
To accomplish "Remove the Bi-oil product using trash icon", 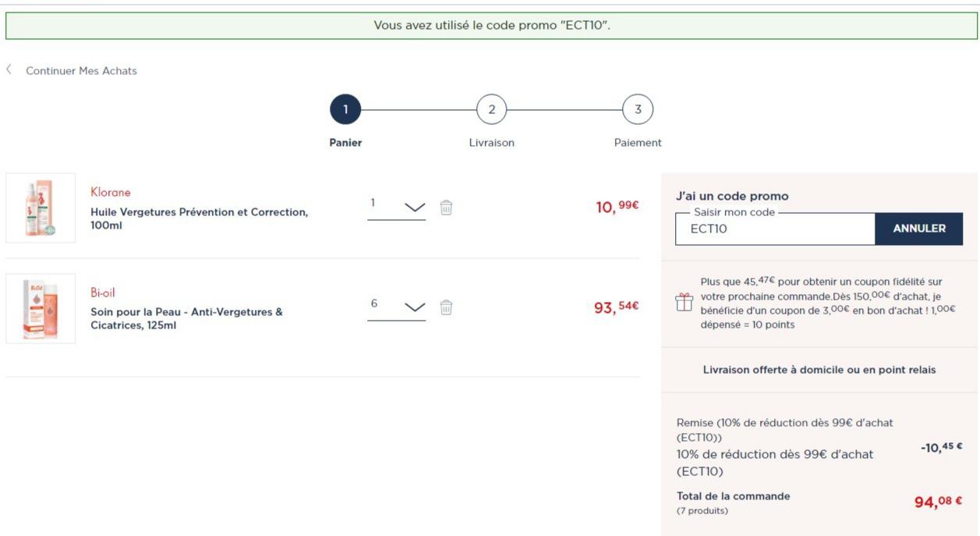I will click(x=446, y=307).
